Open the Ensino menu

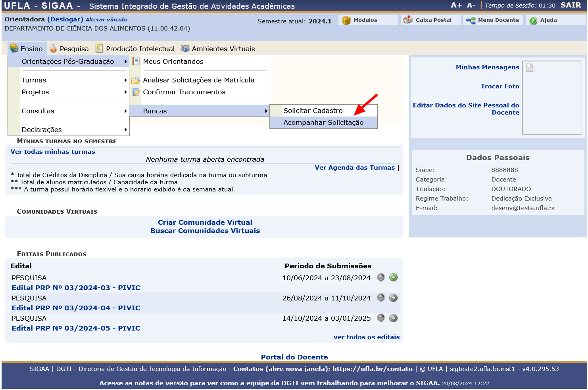[x=27, y=48]
